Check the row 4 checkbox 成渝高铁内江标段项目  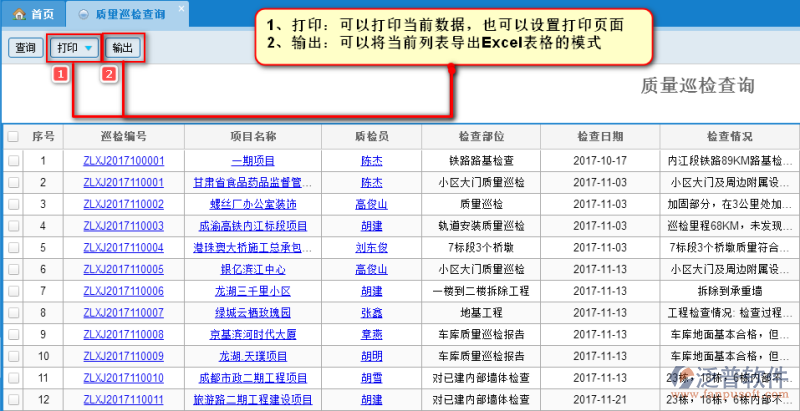coord(13,226)
